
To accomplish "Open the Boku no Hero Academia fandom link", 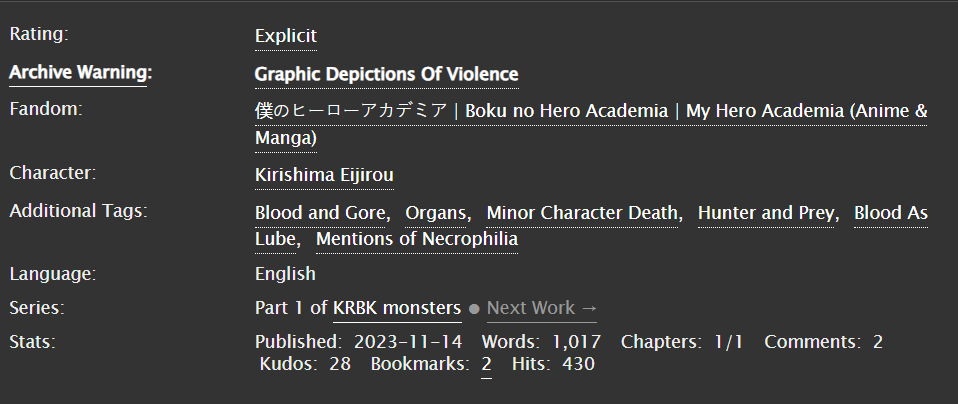I will 590,111.
